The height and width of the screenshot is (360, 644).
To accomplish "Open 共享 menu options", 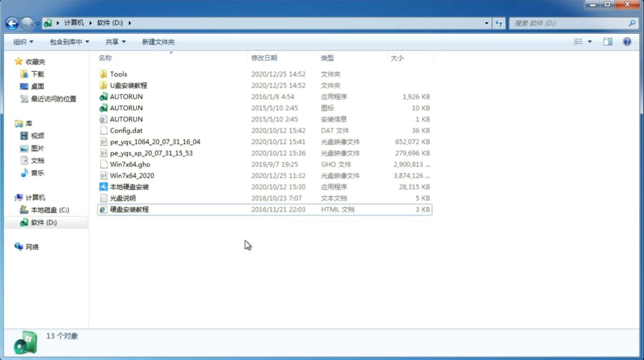I will click(x=114, y=41).
